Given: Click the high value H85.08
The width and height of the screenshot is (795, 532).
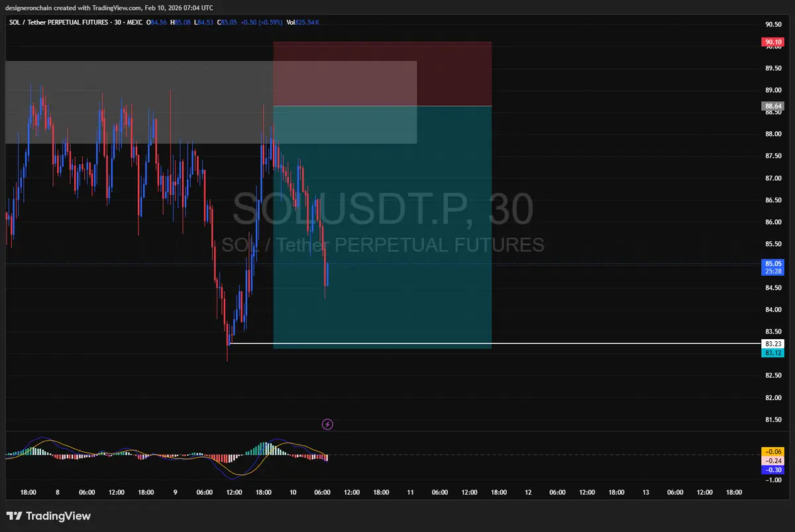Looking at the screenshot, I should pos(180,22).
